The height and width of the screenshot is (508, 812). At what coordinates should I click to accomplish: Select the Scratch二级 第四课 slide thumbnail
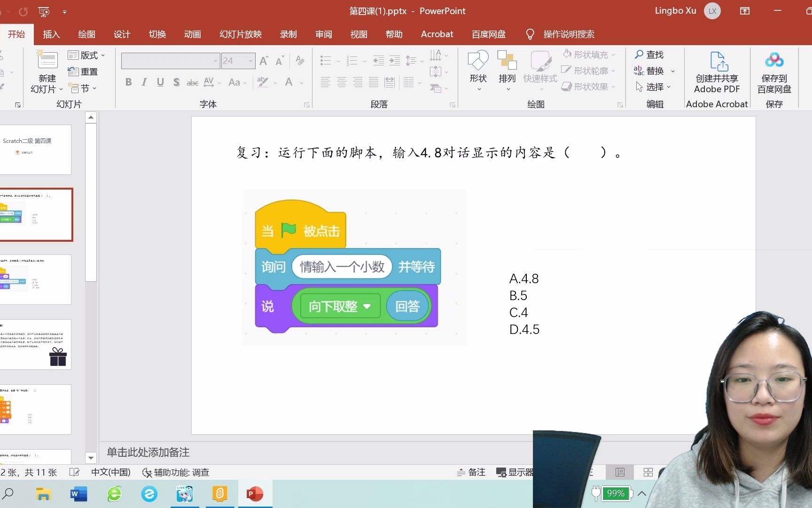(x=36, y=150)
